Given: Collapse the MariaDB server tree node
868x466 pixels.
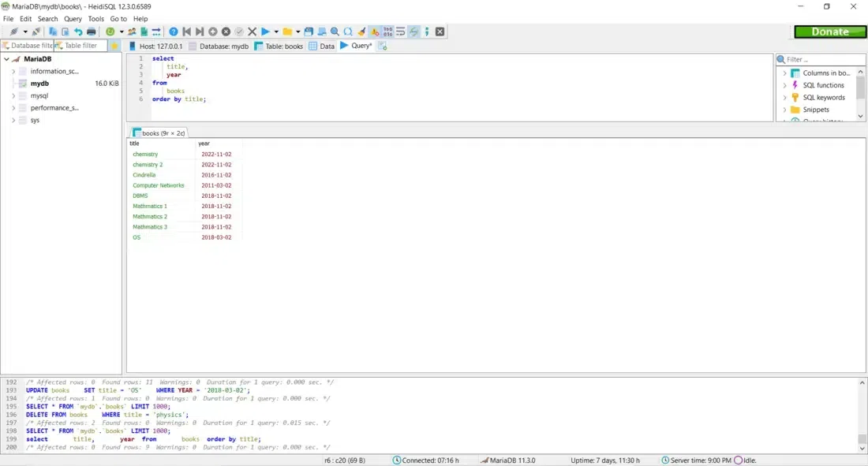Looking at the screenshot, I should coord(6,59).
